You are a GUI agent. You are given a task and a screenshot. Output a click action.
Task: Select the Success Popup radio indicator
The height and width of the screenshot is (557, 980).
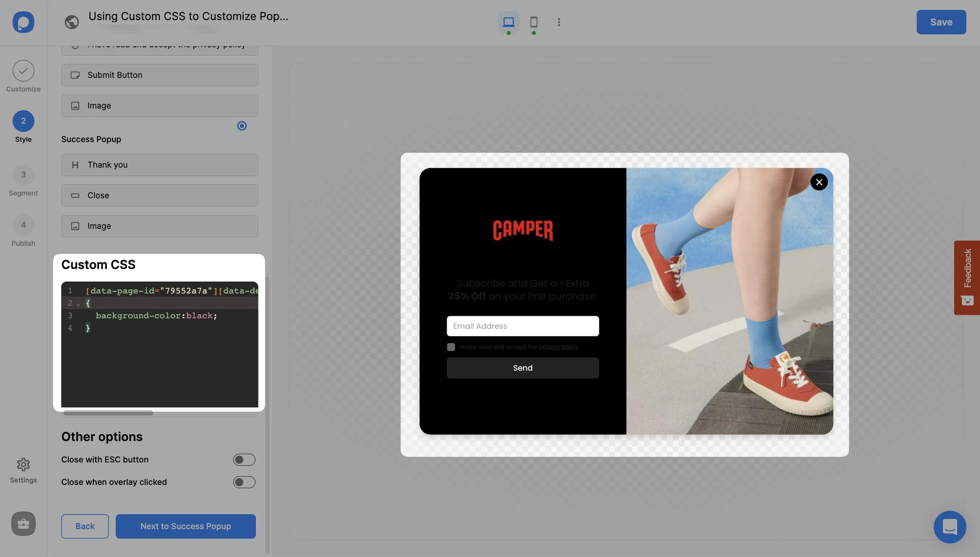(242, 126)
